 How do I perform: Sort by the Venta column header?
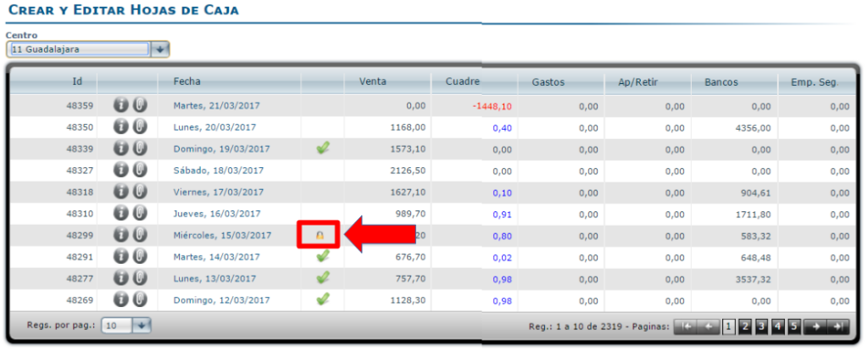(x=373, y=82)
